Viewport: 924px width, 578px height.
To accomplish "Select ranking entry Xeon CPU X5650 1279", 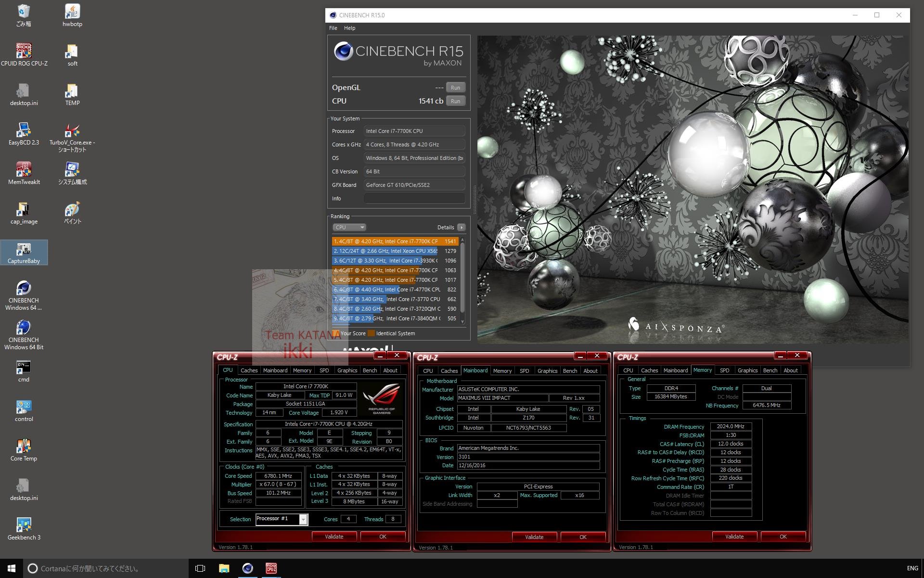I will coord(395,251).
